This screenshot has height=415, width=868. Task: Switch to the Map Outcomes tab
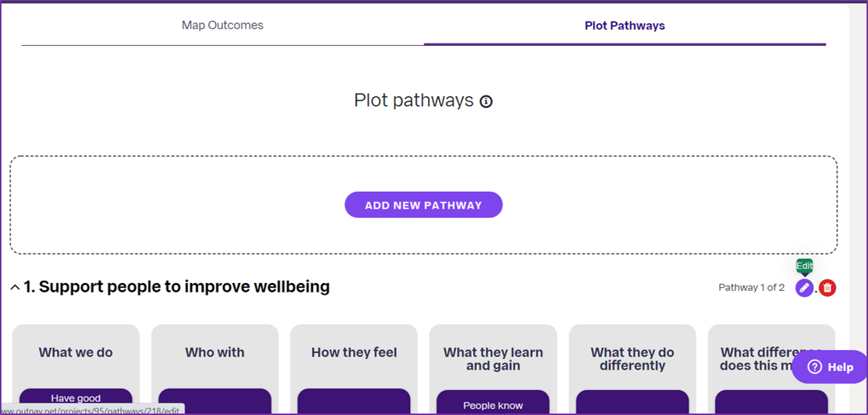(x=222, y=26)
